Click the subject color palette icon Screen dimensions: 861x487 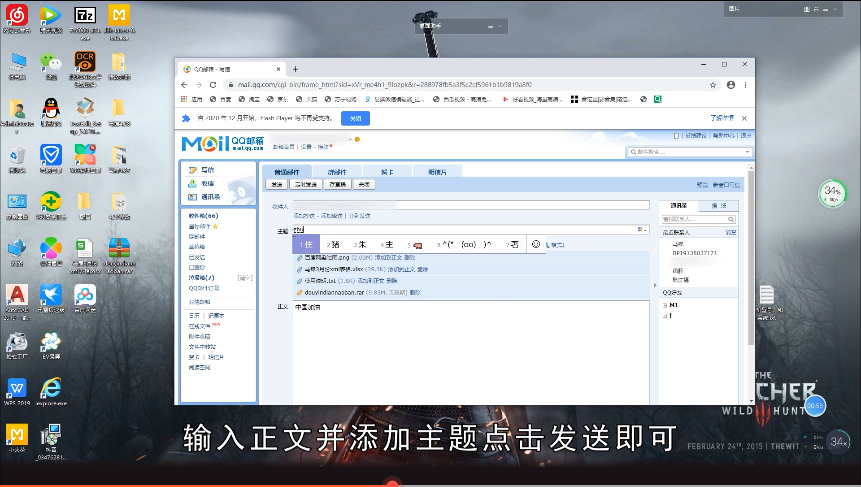coord(641,229)
